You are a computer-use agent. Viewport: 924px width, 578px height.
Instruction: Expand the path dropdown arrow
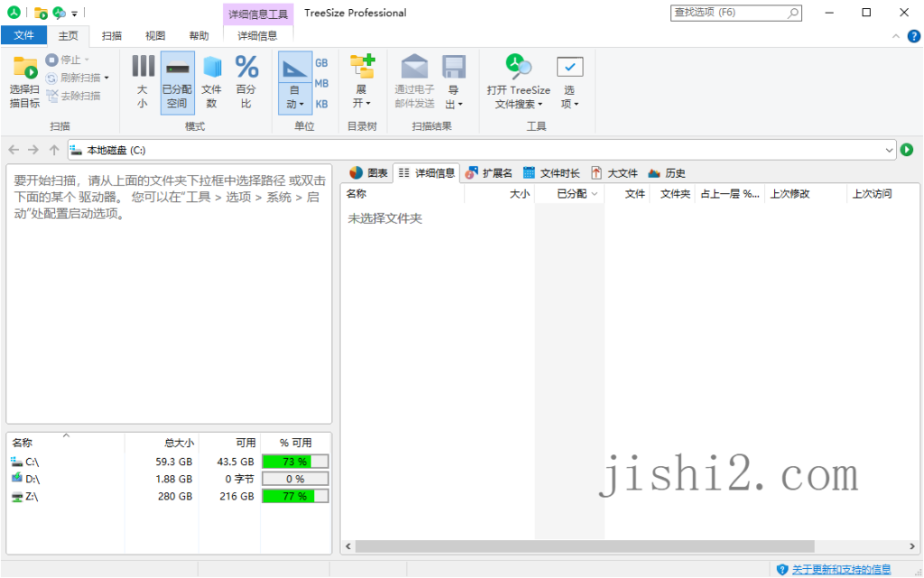pyautogui.click(x=889, y=150)
